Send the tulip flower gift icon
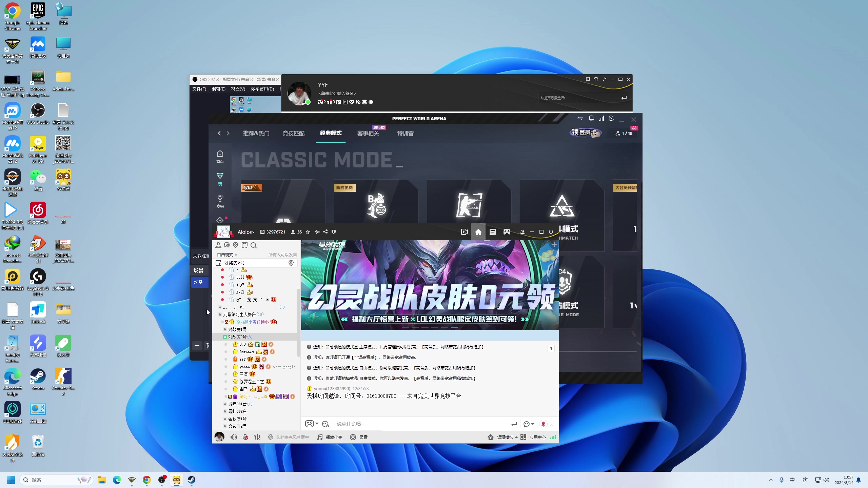The height and width of the screenshot is (488, 868). tap(543, 424)
